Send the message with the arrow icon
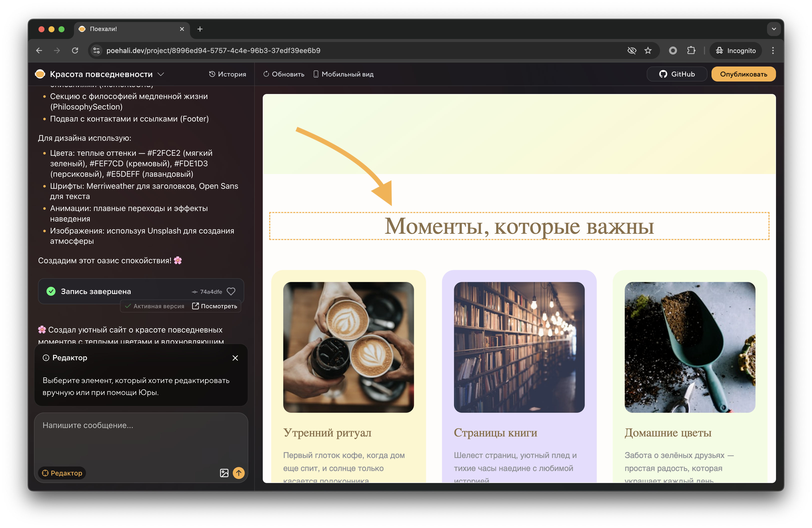The height and width of the screenshot is (528, 812). tap(238, 473)
